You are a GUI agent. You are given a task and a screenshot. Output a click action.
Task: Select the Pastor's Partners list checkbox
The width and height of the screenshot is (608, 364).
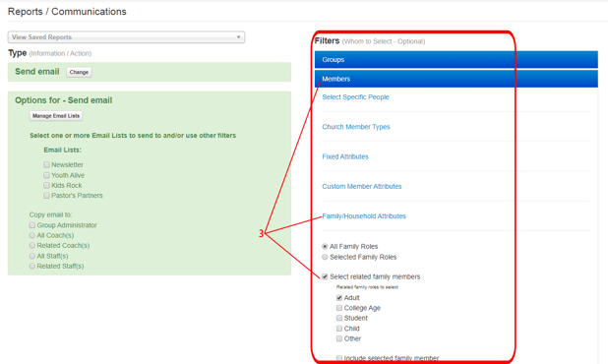tap(46, 196)
